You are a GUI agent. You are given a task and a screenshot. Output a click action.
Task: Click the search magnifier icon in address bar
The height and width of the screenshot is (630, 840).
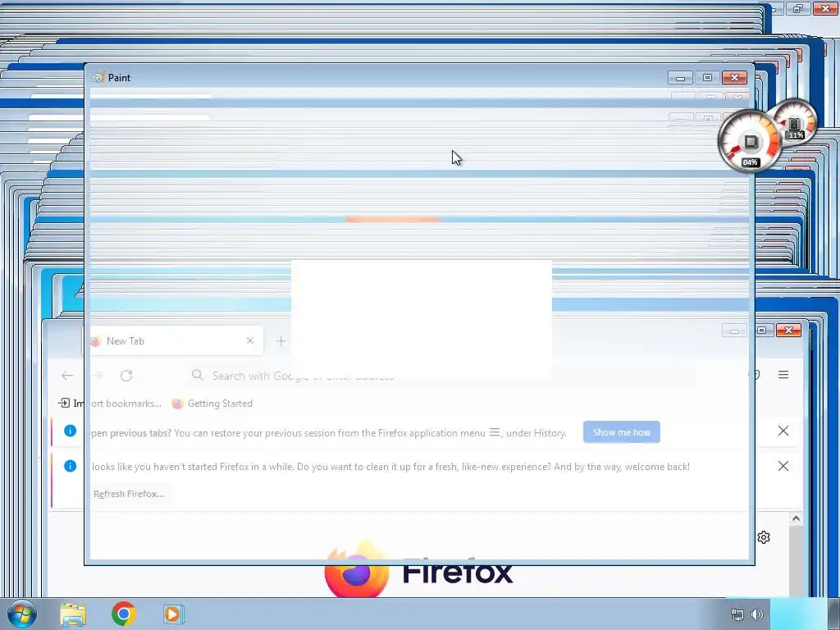[x=198, y=375]
